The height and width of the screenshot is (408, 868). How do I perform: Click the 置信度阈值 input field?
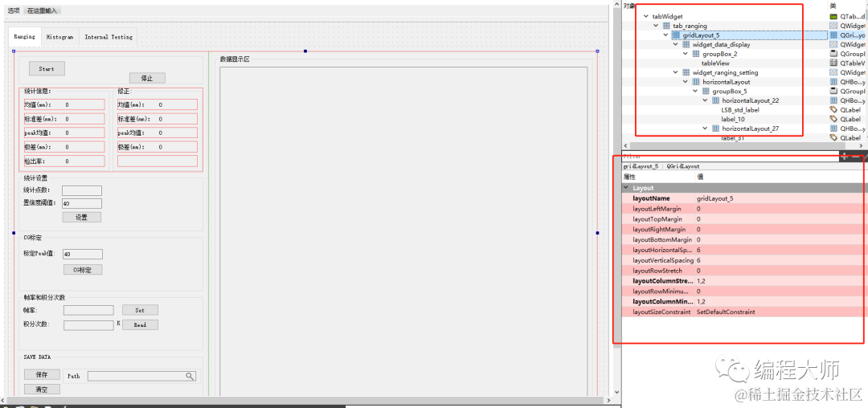tap(82, 203)
